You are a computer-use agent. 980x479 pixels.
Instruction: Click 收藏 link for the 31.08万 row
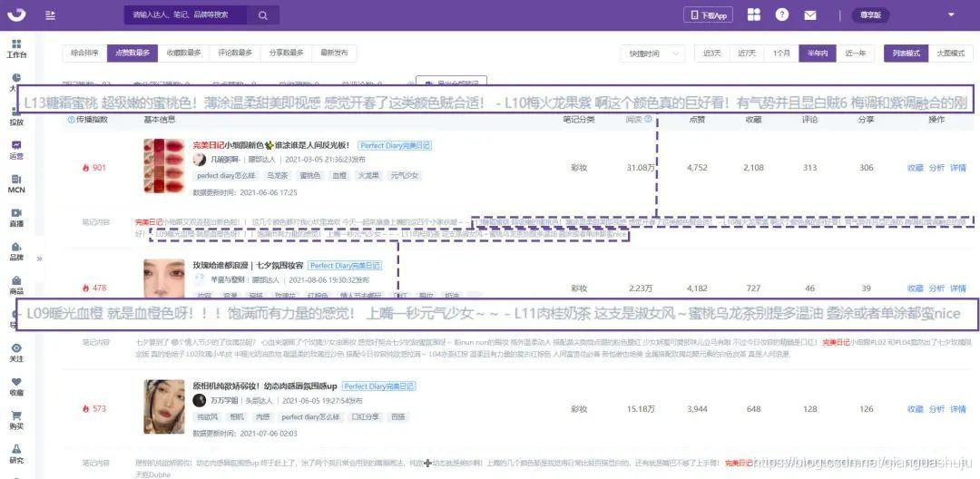(x=915, y=167)
